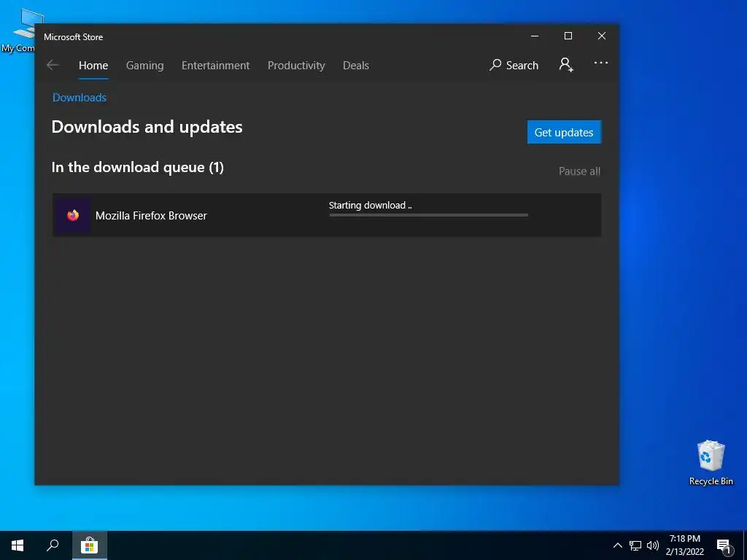Open taskbar search magnifier
Viewport: 747px width, 560px height.
(53, 545)
